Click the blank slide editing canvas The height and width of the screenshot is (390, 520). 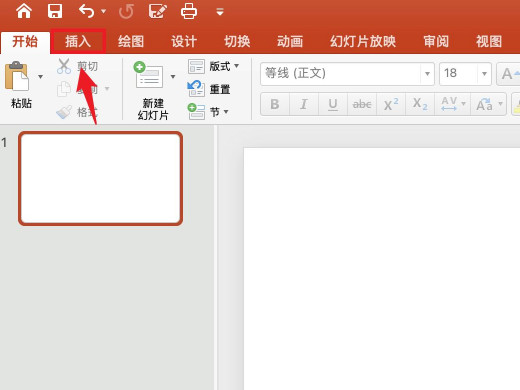click(382, 268)
